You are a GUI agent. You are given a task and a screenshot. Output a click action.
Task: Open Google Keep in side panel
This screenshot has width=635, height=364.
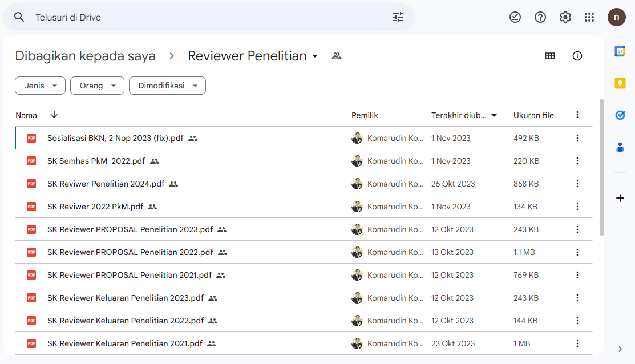coord(620,83)
